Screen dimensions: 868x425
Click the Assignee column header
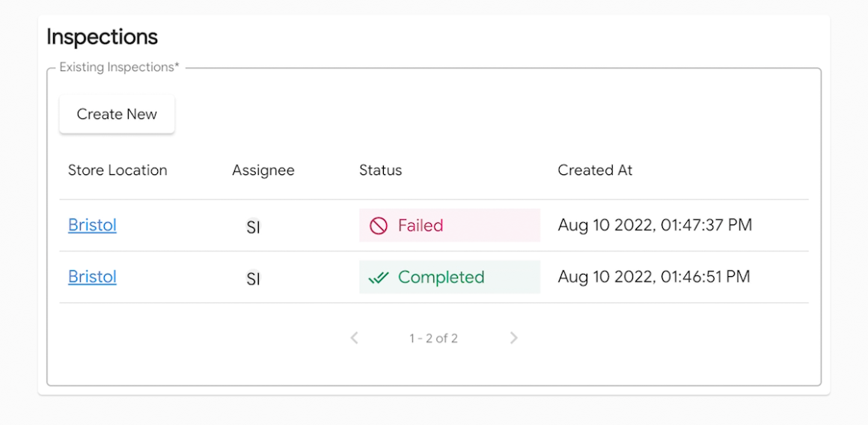(263, 171)
